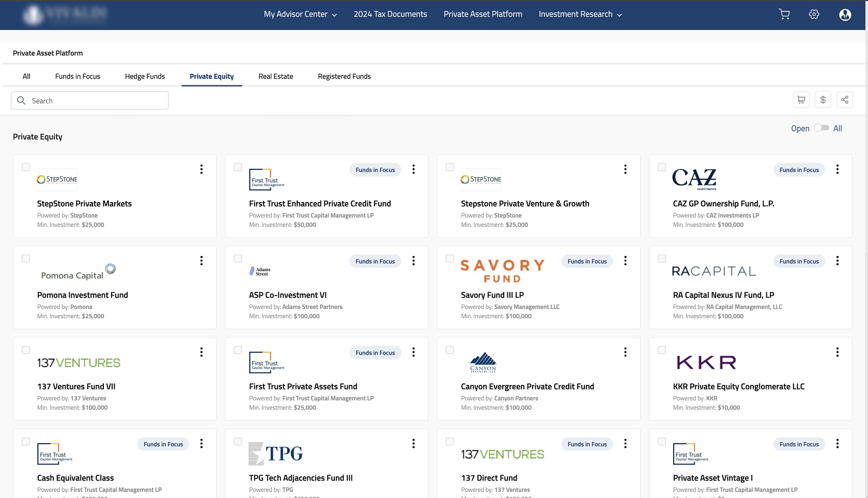Open options menu for RA Capital Nexus IV Fund
This screenshot has height=498, width=868.
click(x=838, y=260)
